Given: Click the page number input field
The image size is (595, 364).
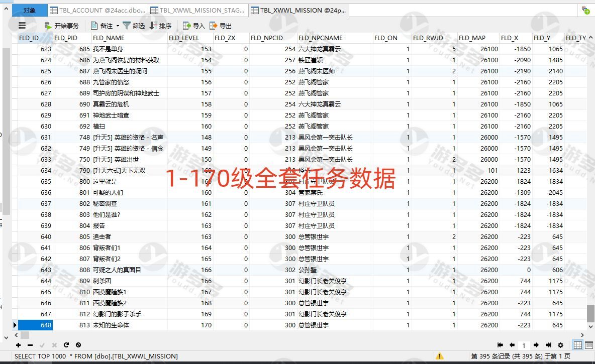Looking at the screenshot, I should point(524,345).
